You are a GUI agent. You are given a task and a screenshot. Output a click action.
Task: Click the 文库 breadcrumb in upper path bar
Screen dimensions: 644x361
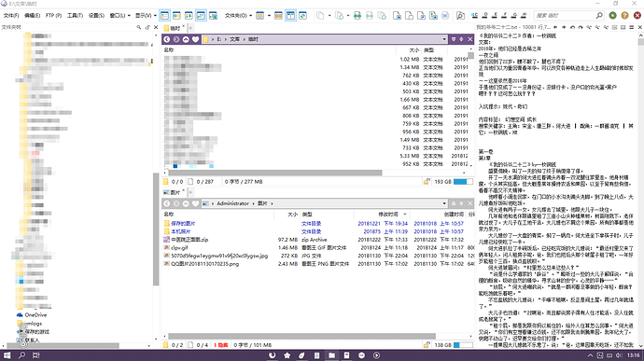tap(234, 39)
